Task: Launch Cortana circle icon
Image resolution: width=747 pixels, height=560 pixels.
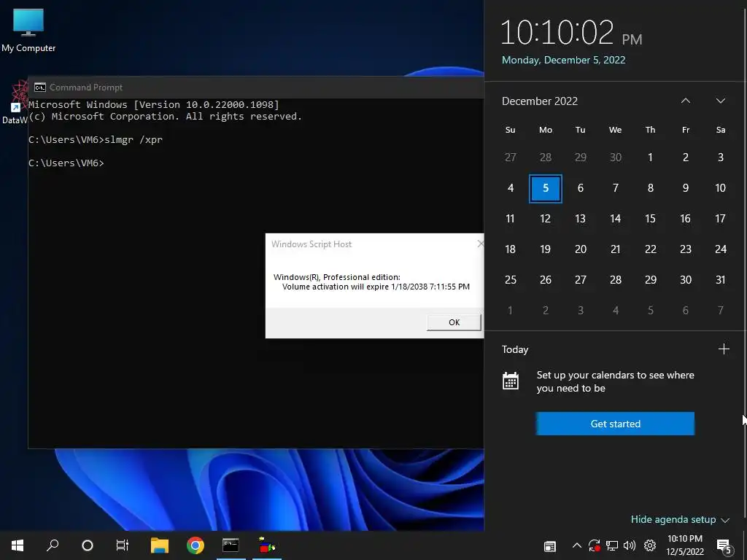Action: (88, 545)
